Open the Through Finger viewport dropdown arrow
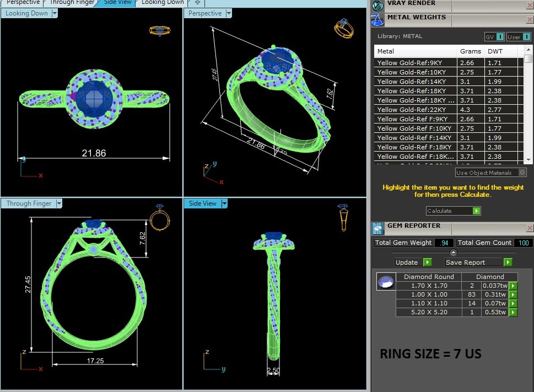The height and width of the screenshot is (392, 534). coord(58,203)
